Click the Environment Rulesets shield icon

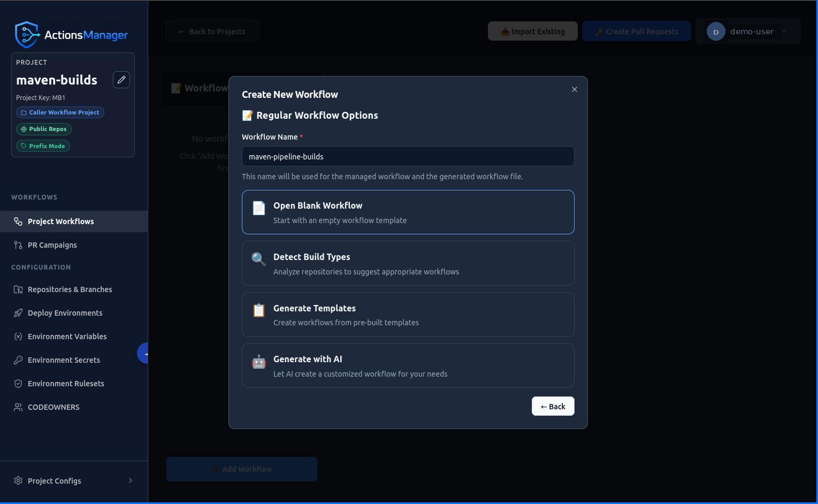coord(18,384)
